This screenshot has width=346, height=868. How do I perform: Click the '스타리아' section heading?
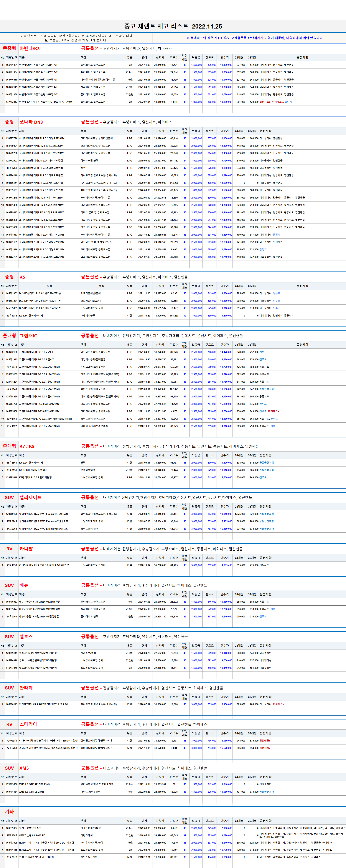point(28,724)
